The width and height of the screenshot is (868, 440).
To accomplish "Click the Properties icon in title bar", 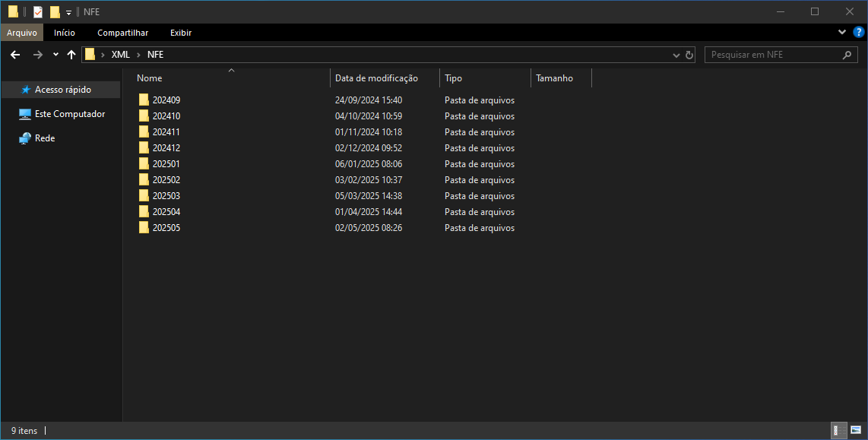I will click(38, 11).
